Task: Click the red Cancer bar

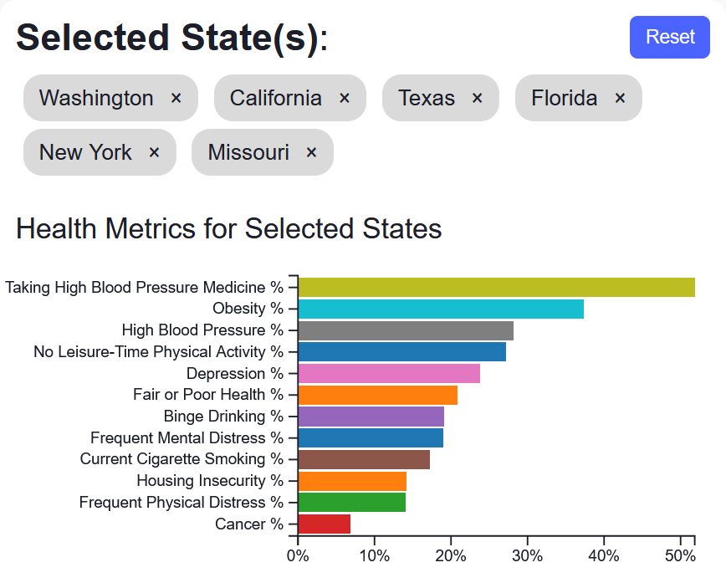Action: (324, 524)
